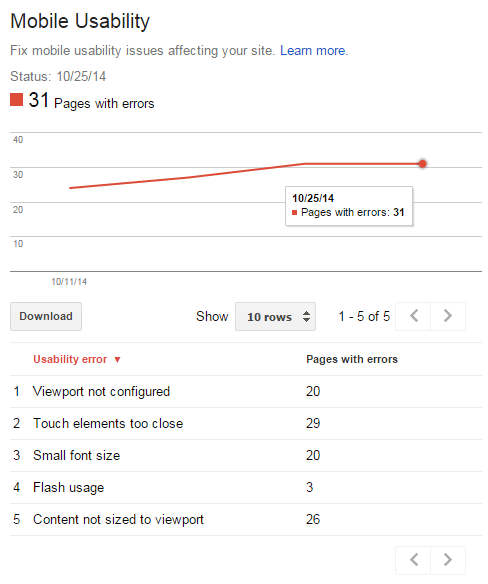
Task: Click the red Pages with errors legend square
Action: pyautogui.click(x=16, y=100)
